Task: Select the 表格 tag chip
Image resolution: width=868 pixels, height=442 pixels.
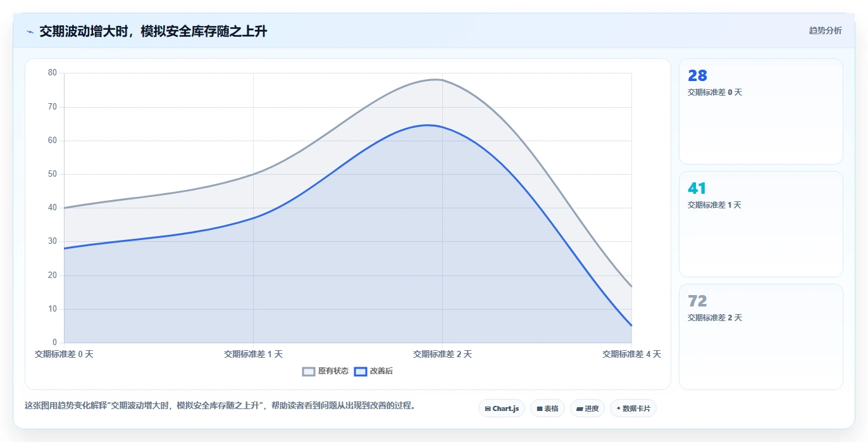Action: [x=547, y=408]
